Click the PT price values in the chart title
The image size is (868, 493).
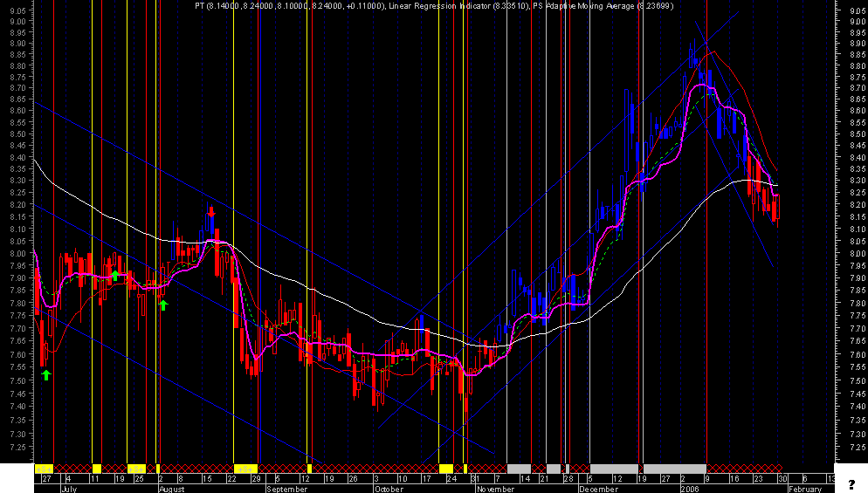(290, 6)
